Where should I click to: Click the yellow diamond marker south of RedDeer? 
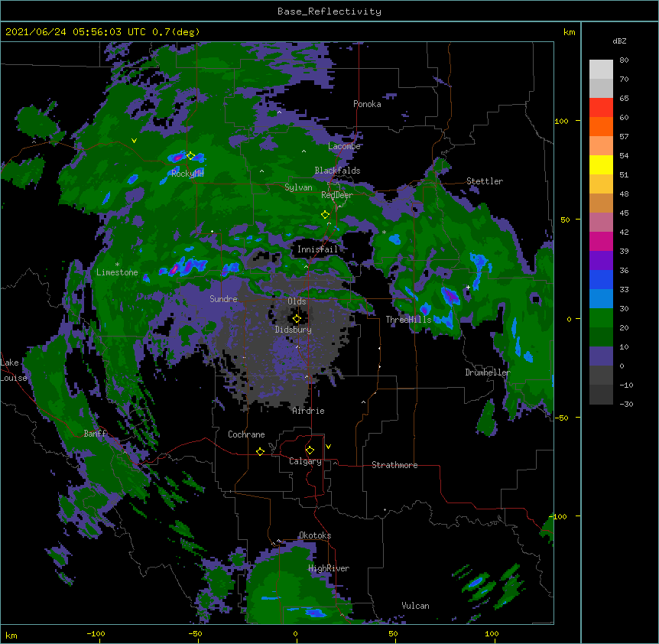(x=325, y=215)
